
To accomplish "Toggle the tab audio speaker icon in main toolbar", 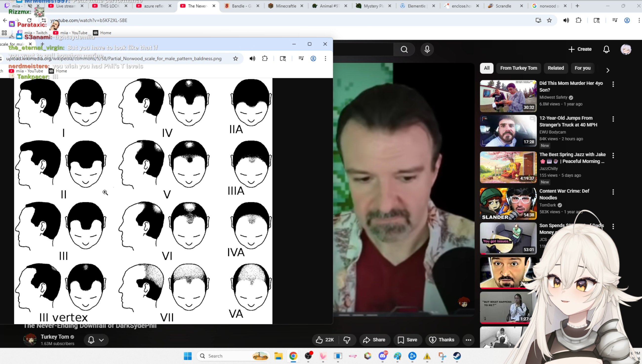I will click(566, 20).
